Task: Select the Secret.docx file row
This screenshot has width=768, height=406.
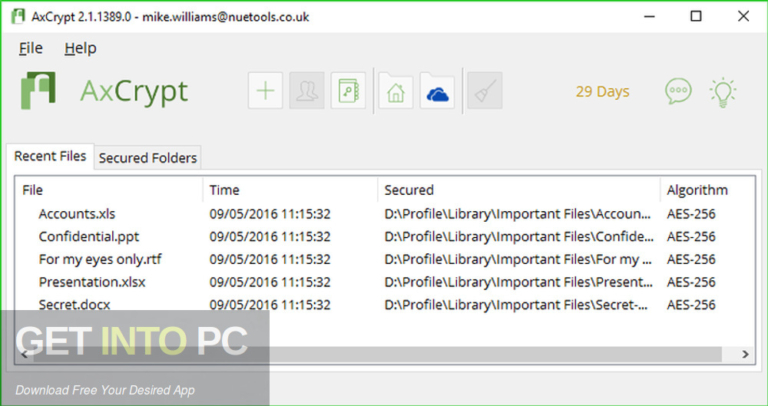Action: pyautogui.click(x=384, y=305)
